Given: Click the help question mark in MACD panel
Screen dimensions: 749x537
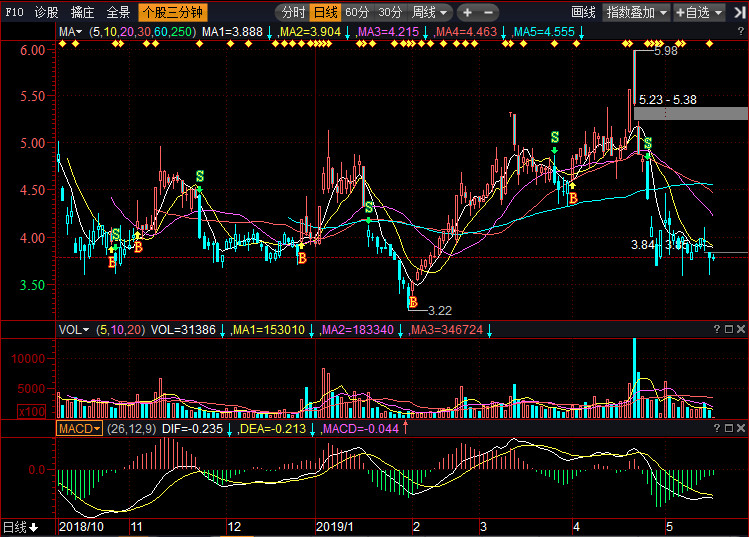Looking at the screenshot, I should pos(717,428).
